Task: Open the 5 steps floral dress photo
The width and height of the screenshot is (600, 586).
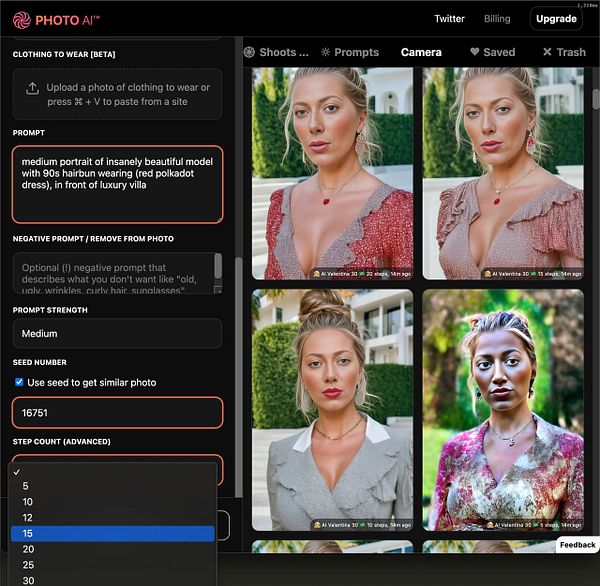Action: coord(503,410)
